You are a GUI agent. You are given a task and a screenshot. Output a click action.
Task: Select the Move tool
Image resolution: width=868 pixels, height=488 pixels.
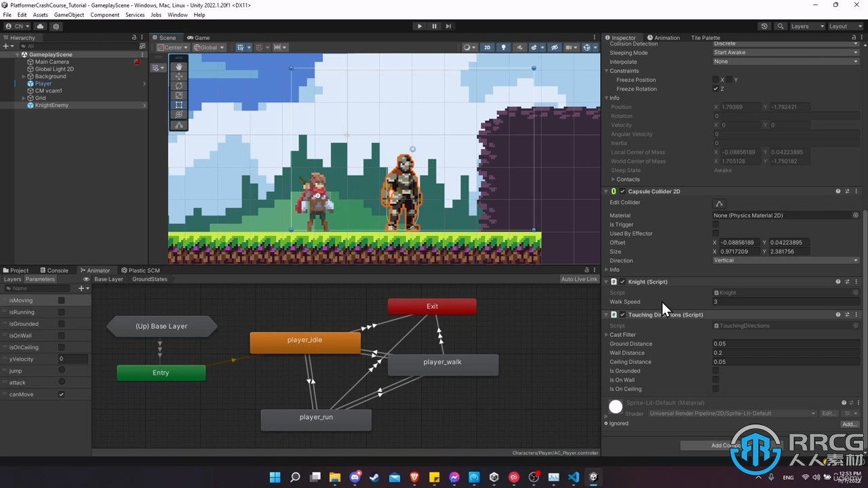(x=179, y=76)
